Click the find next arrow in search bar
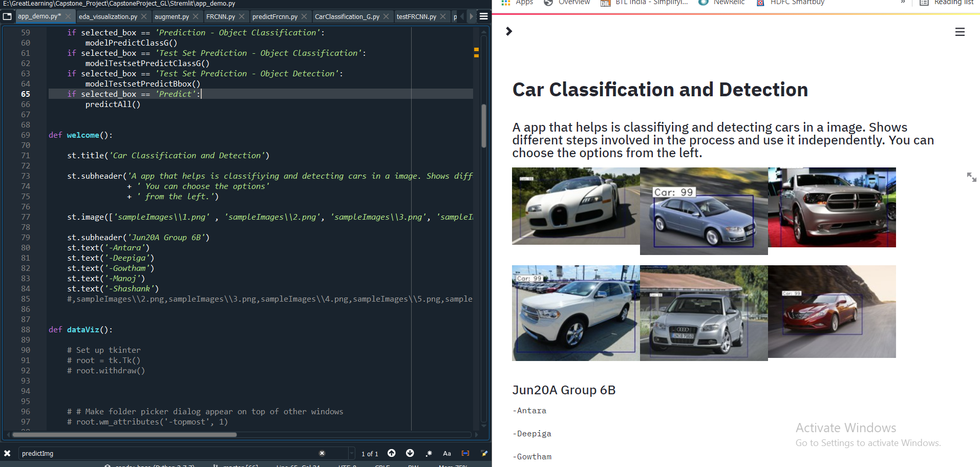This screenshot has height=467, width=980. point(410,453)
